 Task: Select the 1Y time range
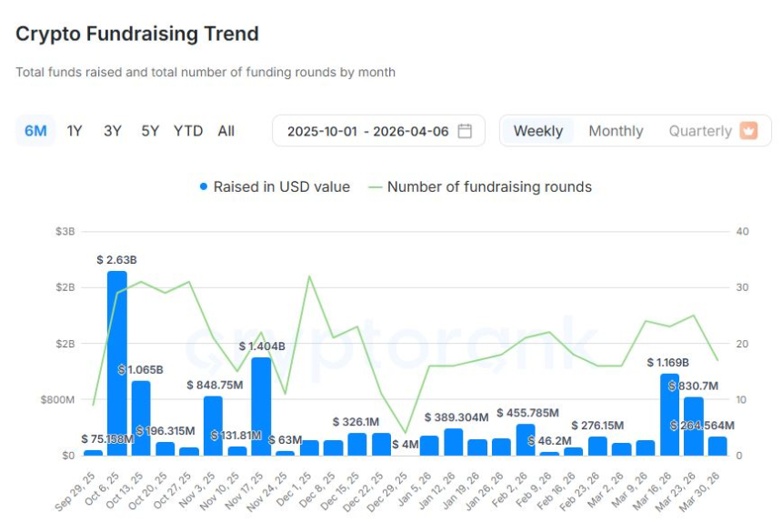[x=75, y=131]
